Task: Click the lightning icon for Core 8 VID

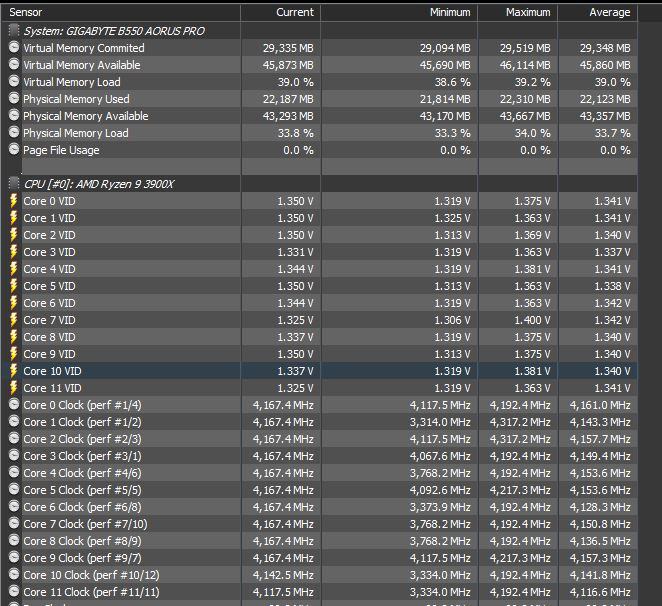Action: (x=14, y=337)
